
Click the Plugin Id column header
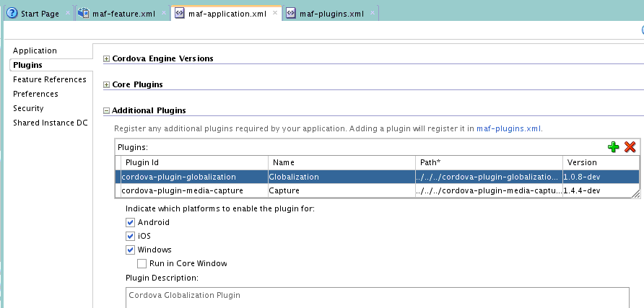pyautogui.click(x=195, y=162)
